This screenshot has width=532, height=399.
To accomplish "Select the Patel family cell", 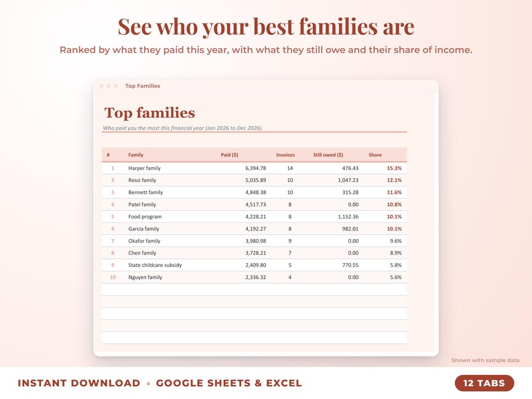I will [x=142, y=205].
